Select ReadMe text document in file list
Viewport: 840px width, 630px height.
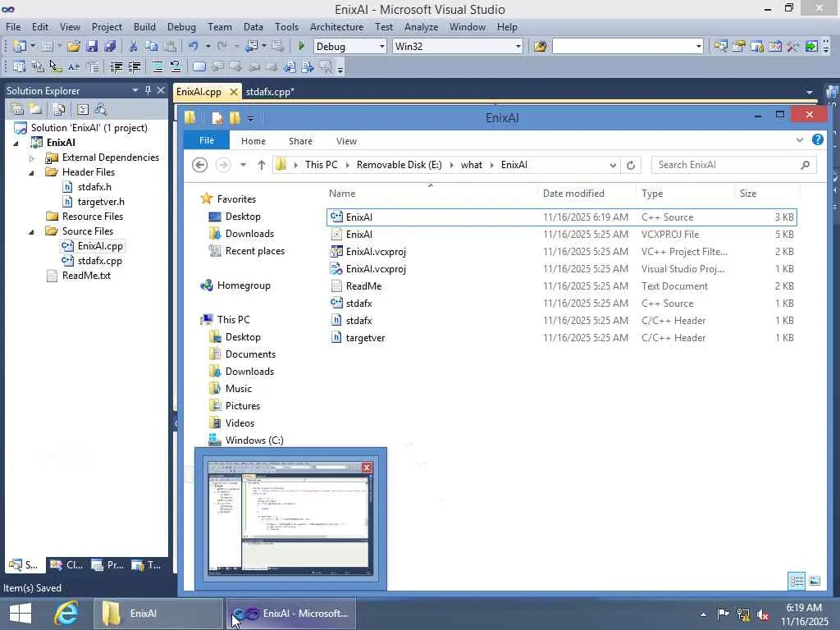pos(561,286)
